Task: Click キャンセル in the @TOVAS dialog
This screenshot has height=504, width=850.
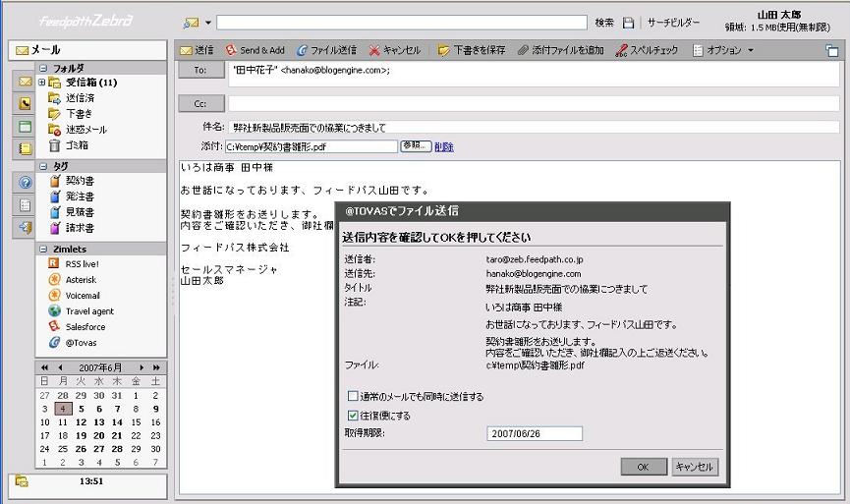Action: (x=695, y=467)
